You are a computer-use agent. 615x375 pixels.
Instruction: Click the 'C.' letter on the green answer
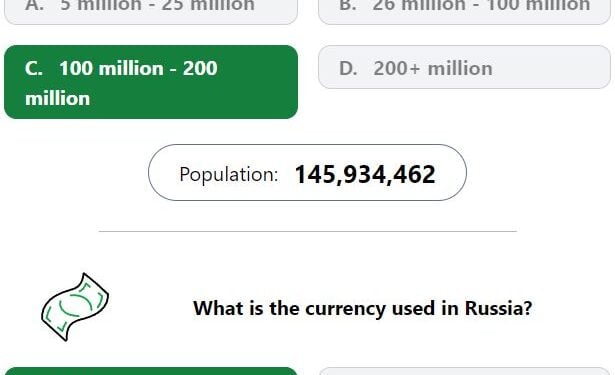34,68
